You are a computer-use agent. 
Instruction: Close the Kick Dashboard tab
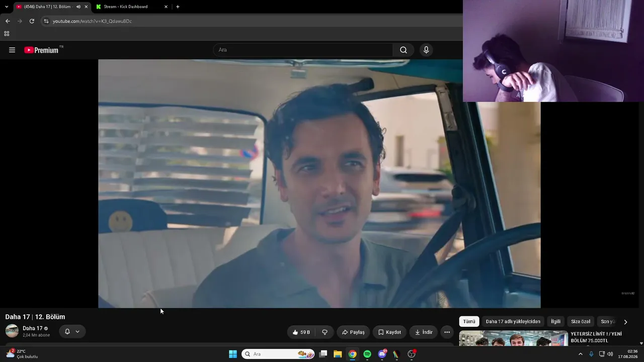166,7
